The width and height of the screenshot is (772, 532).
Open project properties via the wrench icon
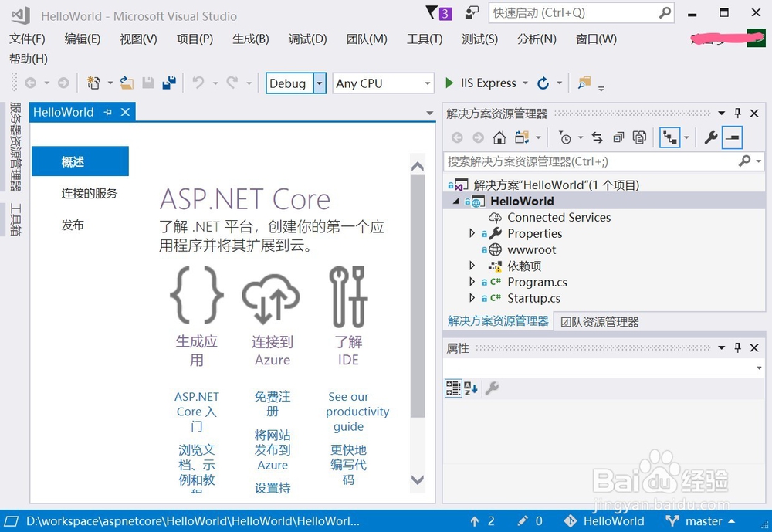click(712, 137)
